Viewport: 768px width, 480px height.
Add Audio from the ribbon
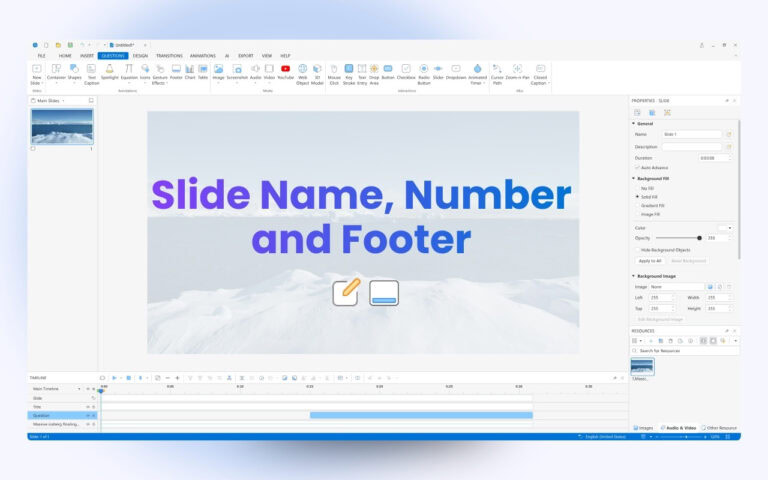coord(256,72)
